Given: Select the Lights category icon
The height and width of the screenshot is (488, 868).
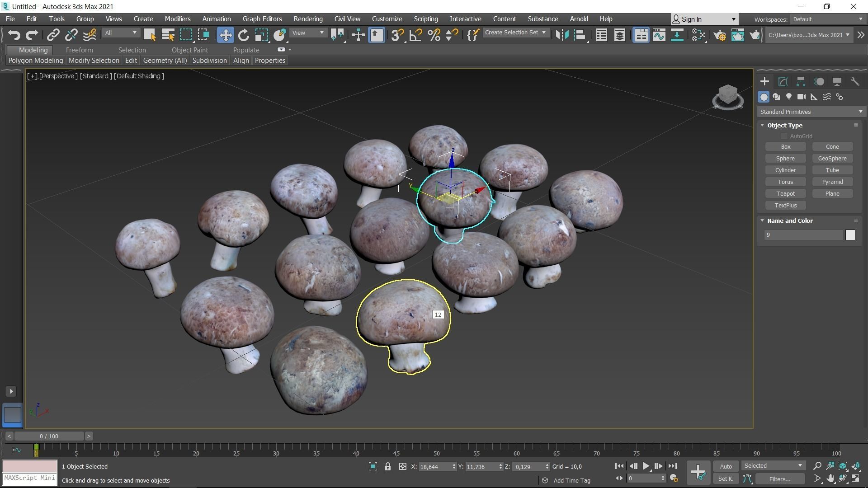Looking at the screenshot, I should coord(789,97).
